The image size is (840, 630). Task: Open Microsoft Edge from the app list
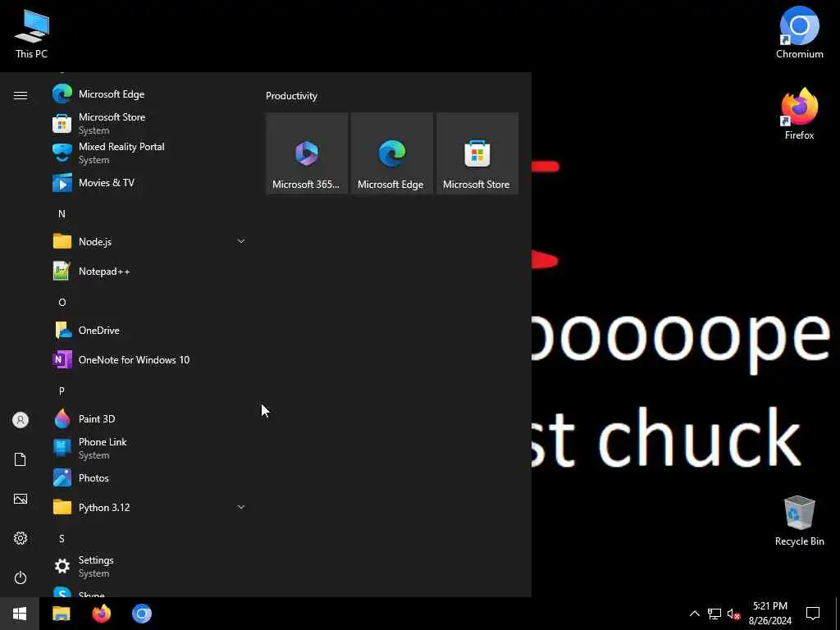(149, 94)
